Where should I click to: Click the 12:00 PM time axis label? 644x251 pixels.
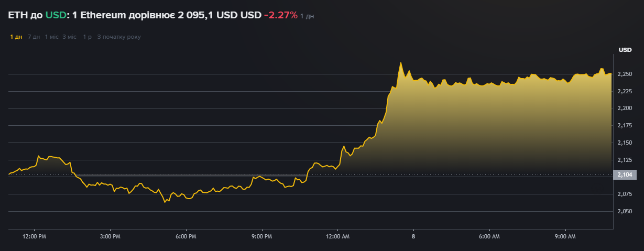35,237
